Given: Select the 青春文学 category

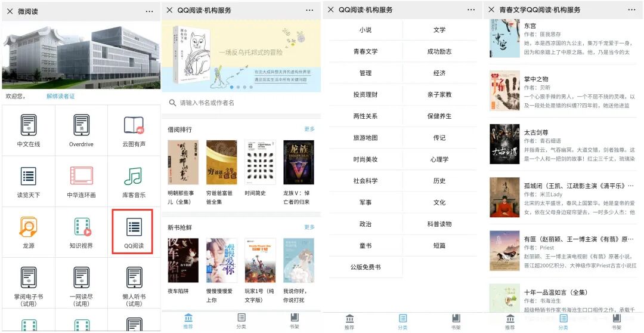Looking at the screenshot, I should click(x=366, y=51).
